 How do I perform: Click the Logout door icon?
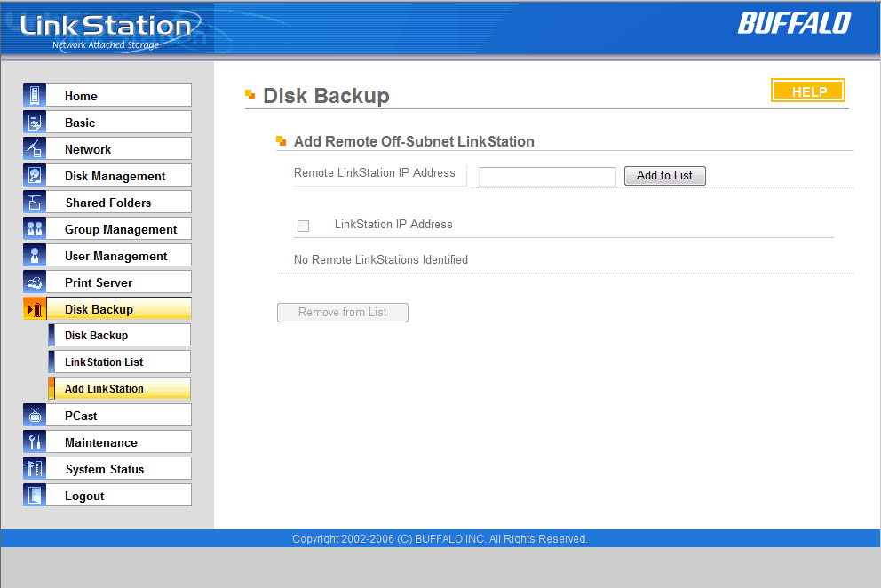(35, 496)
